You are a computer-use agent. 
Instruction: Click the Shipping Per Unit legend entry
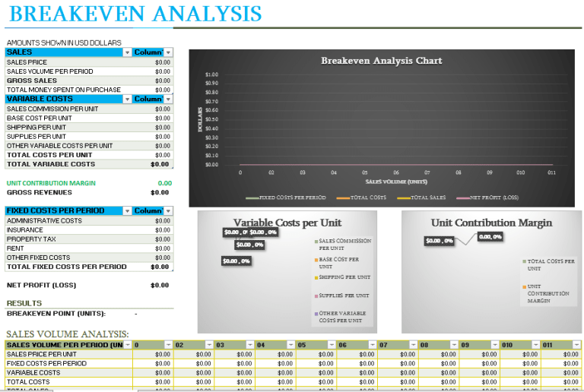[343, 277]
